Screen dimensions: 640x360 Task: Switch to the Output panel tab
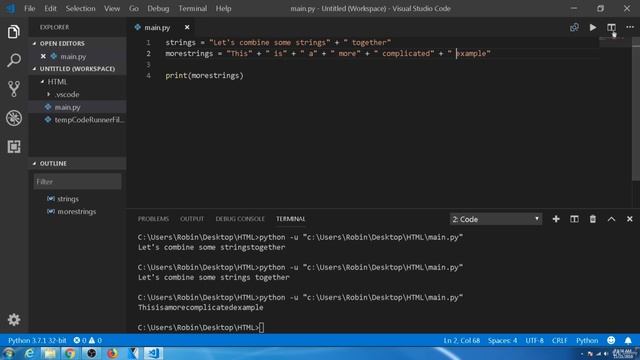pyautogui.click(x=192, y=219)
